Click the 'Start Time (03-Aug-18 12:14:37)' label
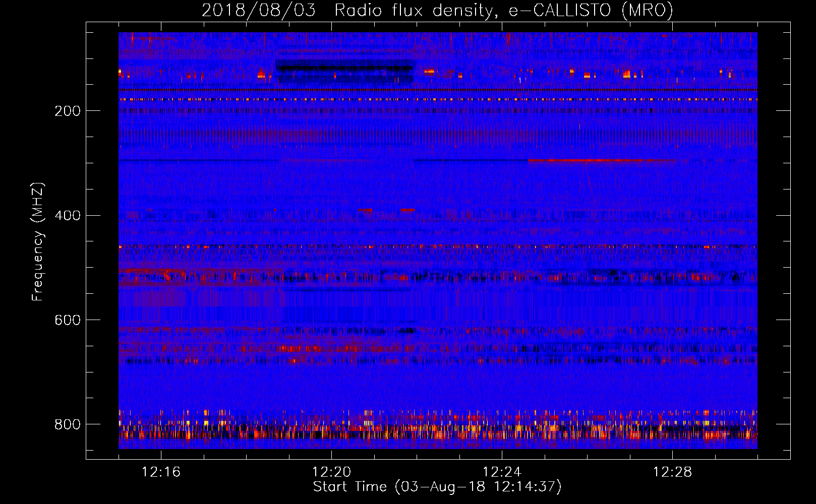Viewport: 816px width, 504px height. point(437,487)
